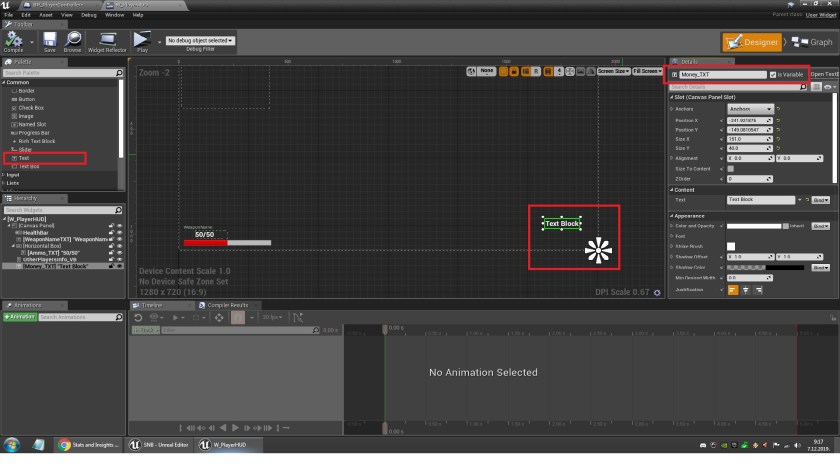Click the Search Palette input field
The height and width of the screenshot is (472, 840).
click(58, 73)
